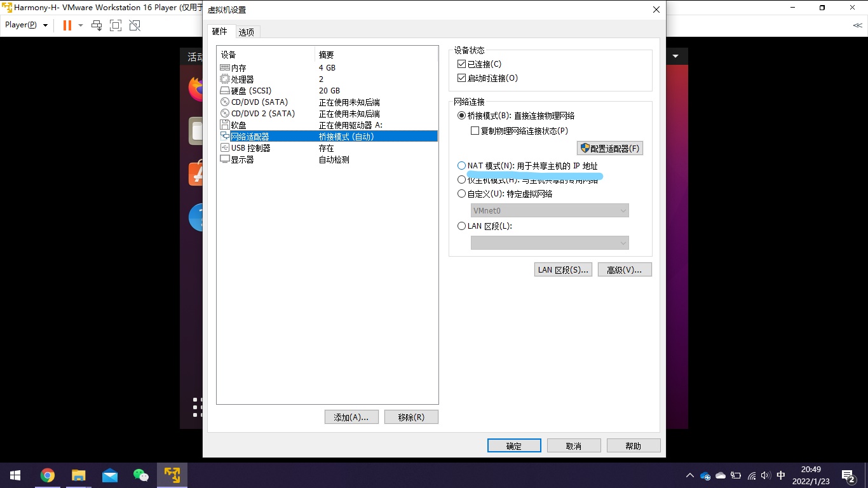Click the OneDrive syncing tray icon

[x=705, y=475]
